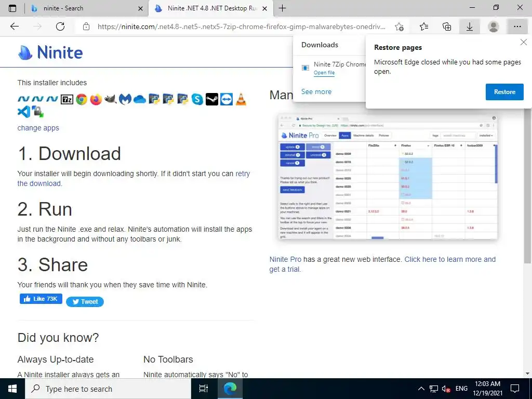
Task: Click the Tweet button
Action: click(85, 302)
